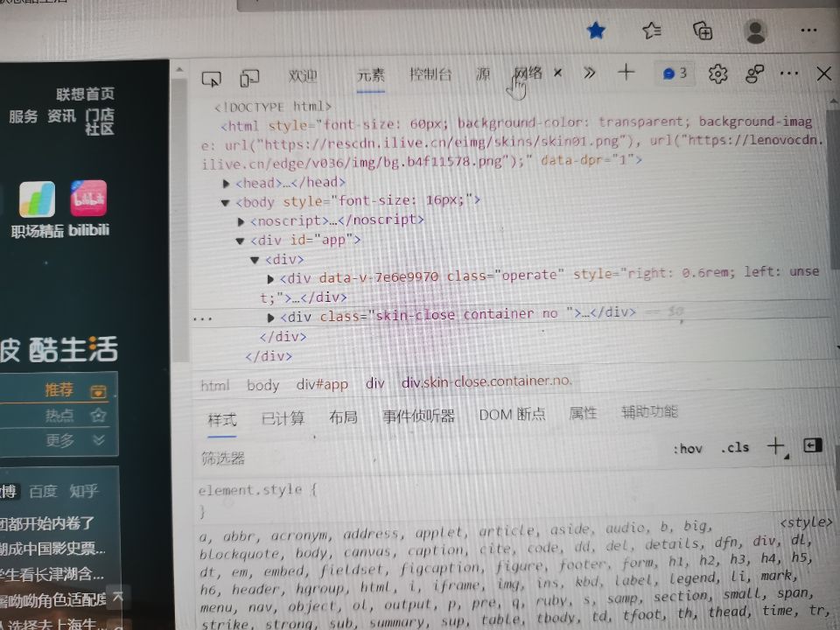Open the bilibili site shortcut icon
The height and width of the screenshot is (630, 840).
[88, 198]
